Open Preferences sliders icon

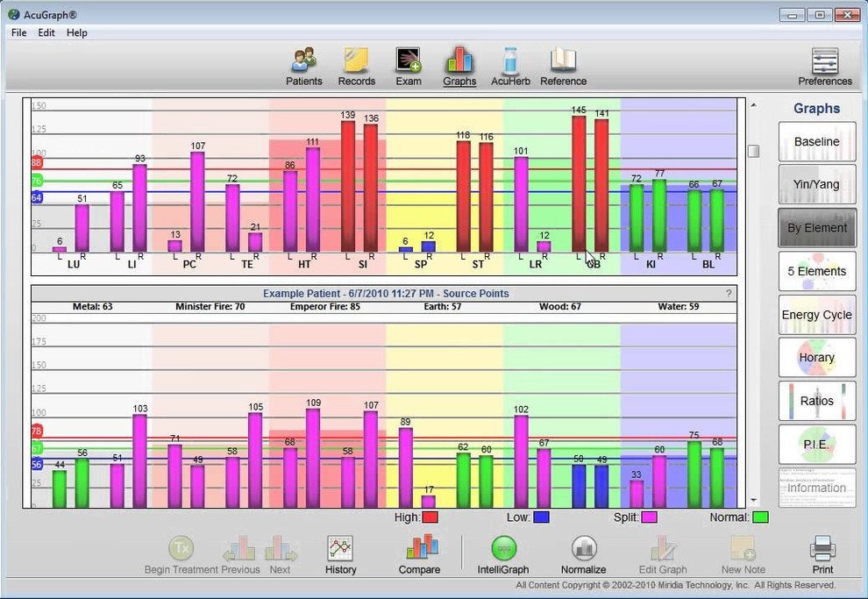point(825,67)
